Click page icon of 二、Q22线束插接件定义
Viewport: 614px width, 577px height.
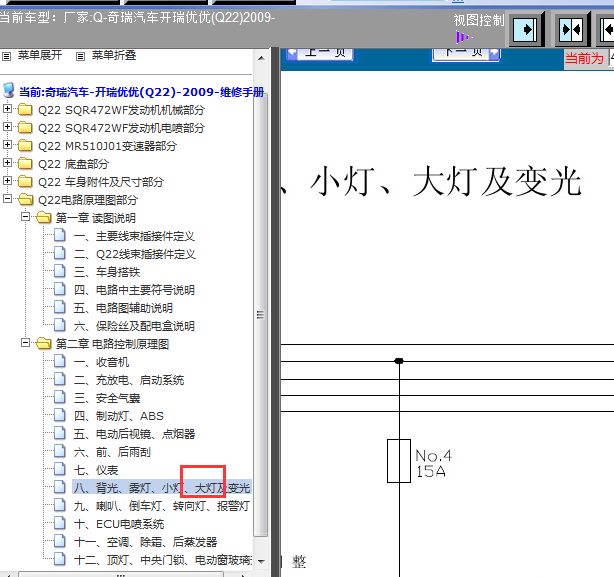point(60,253)
